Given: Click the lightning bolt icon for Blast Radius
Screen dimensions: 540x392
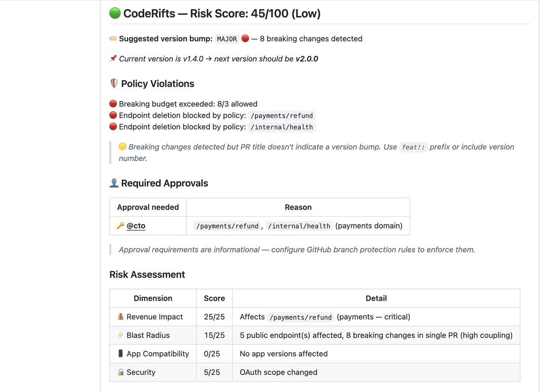Looking at the screenshot, I should tap(121, 335).
